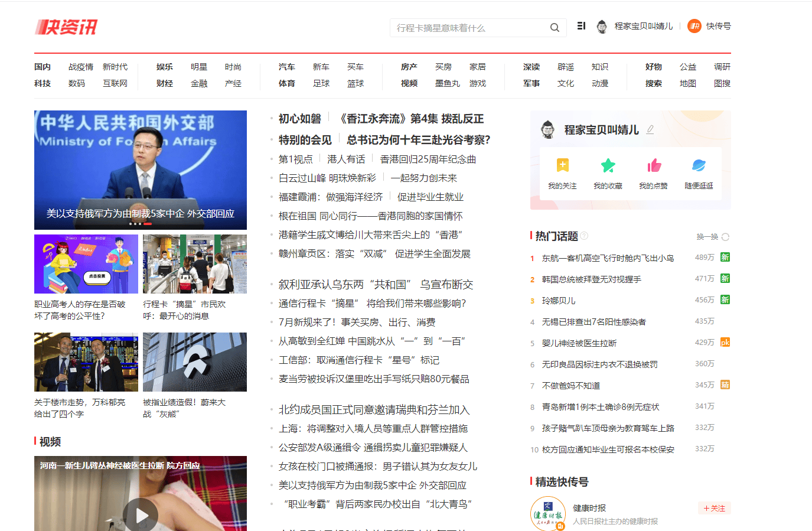This screenshot has width=812, height=531.
Task: Select the active carousel indicator dot
Action: 148,224
